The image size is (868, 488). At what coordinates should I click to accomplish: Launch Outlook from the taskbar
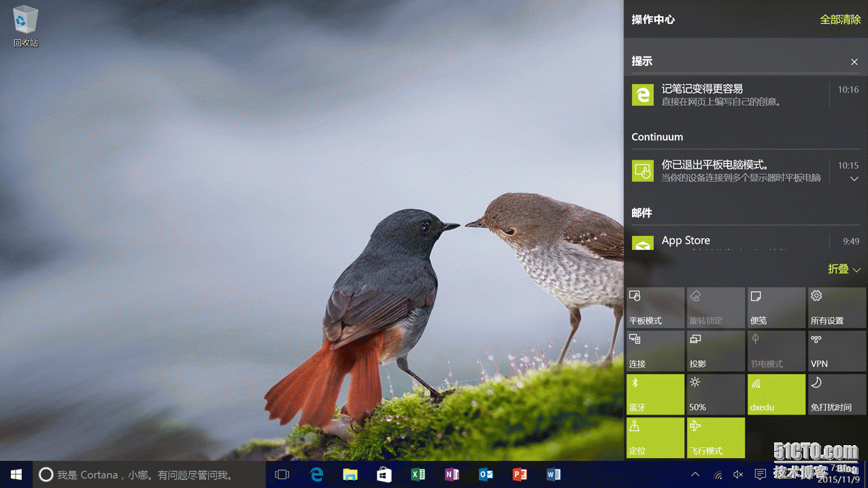click(486, 474)
